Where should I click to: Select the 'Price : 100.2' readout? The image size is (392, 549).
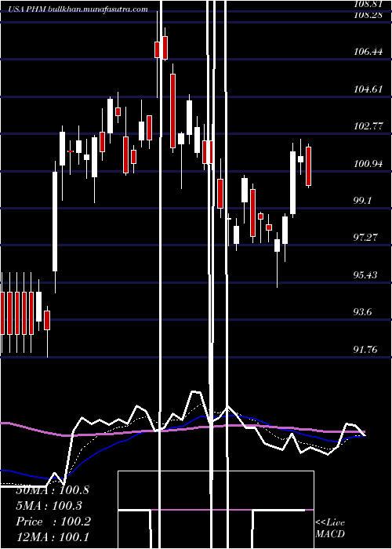pyautogui.click(x=53, y=522)
